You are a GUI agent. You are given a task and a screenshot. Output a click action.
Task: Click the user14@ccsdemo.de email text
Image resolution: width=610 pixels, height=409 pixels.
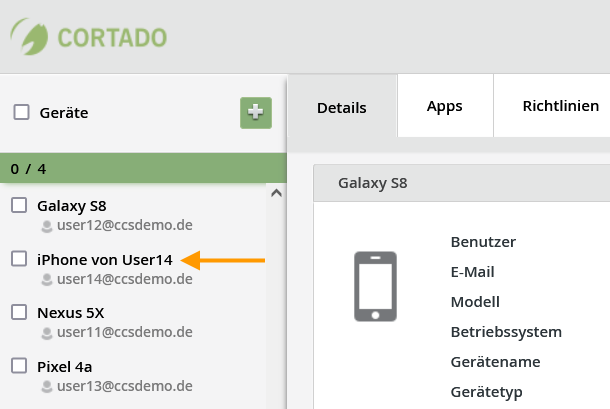pos(125,279)
